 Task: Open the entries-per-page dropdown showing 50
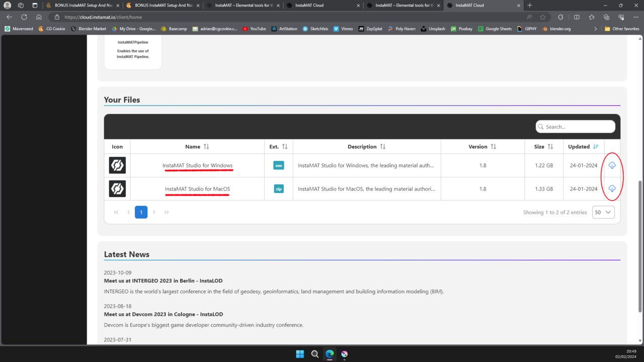pyautogui.click(x=603, y=212)
